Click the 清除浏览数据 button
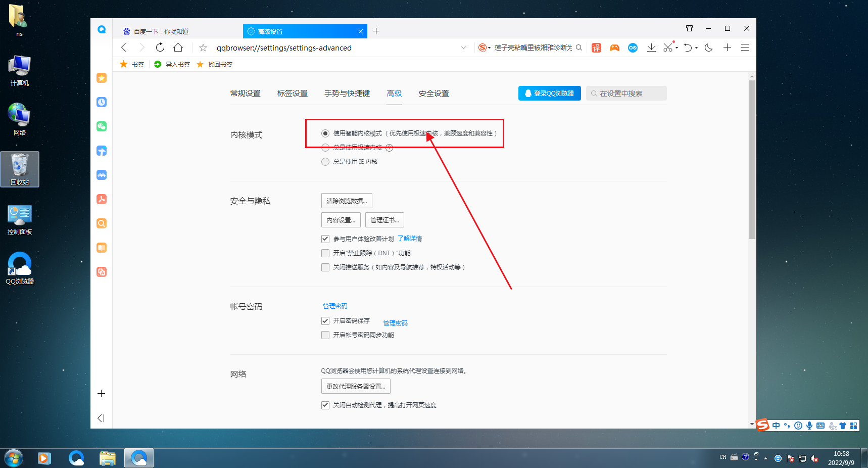Image resolution: width=868 pixels, height=468 pixels. pos(347,201)
